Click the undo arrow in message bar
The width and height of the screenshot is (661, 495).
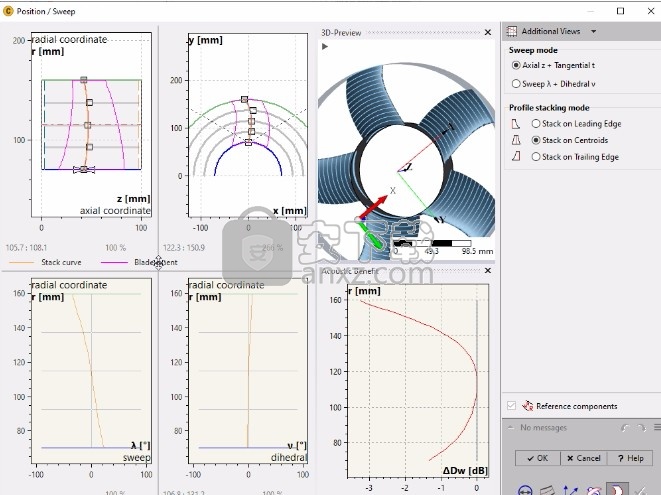[625, 428]
